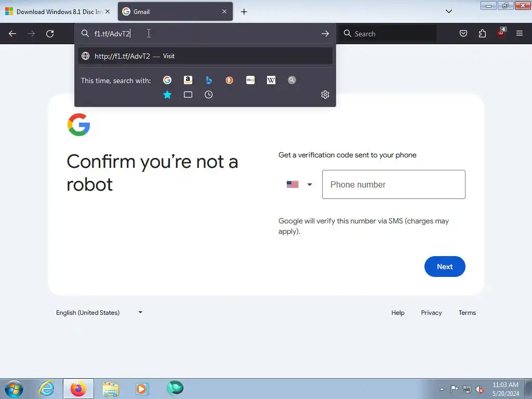The height and width of the screenshot is (399, 532).
Task: Open the Action Center flag icon
Action: tap(454, 389)
